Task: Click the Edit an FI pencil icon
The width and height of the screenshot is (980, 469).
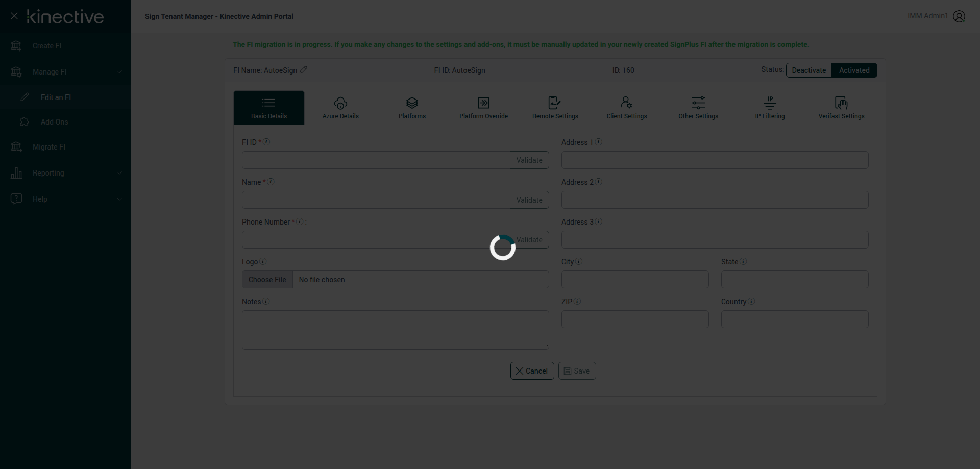Action: (24, 97)
